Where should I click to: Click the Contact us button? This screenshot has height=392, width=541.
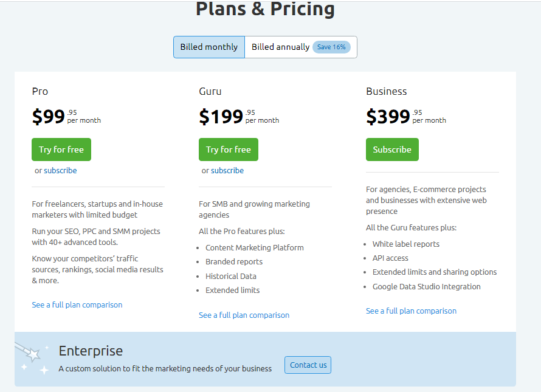pos(308,365)
